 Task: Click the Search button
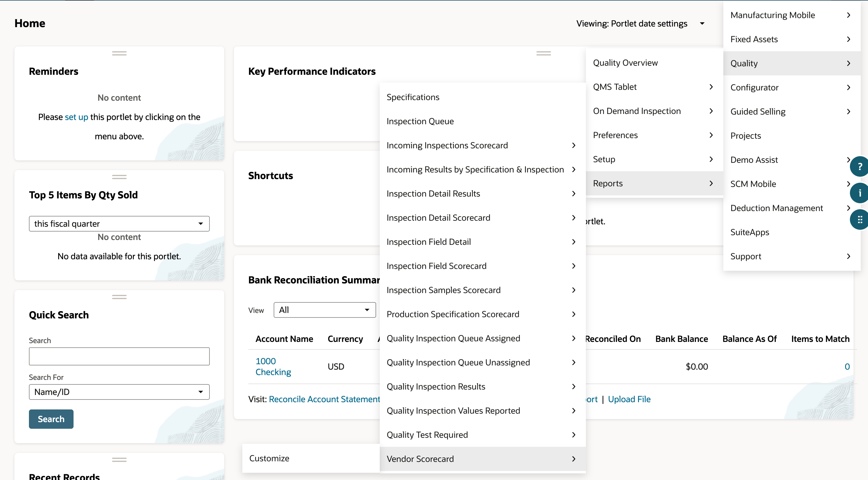51,419
